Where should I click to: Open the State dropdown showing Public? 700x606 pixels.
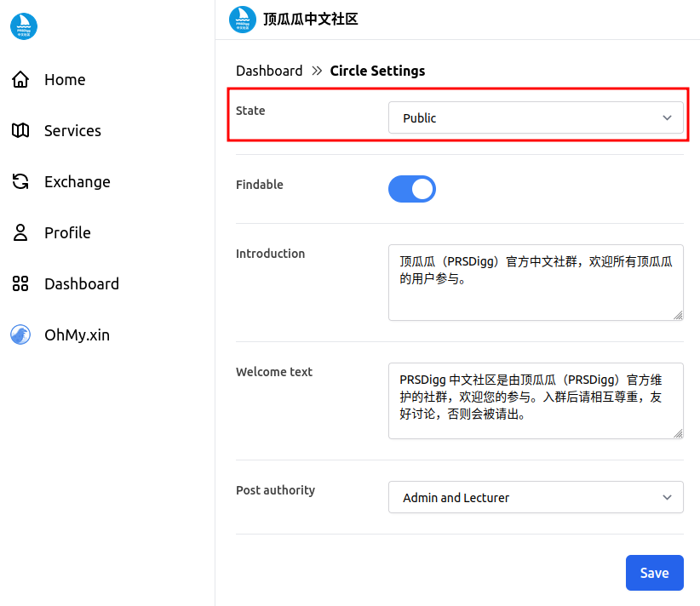pyautogui.click(x=535, y=118)
